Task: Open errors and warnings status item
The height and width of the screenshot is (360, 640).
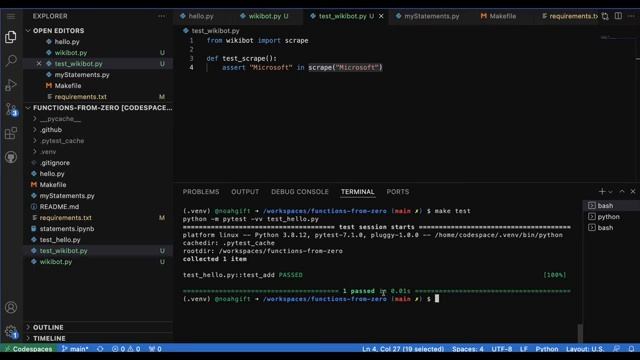Action: point(126,349)
